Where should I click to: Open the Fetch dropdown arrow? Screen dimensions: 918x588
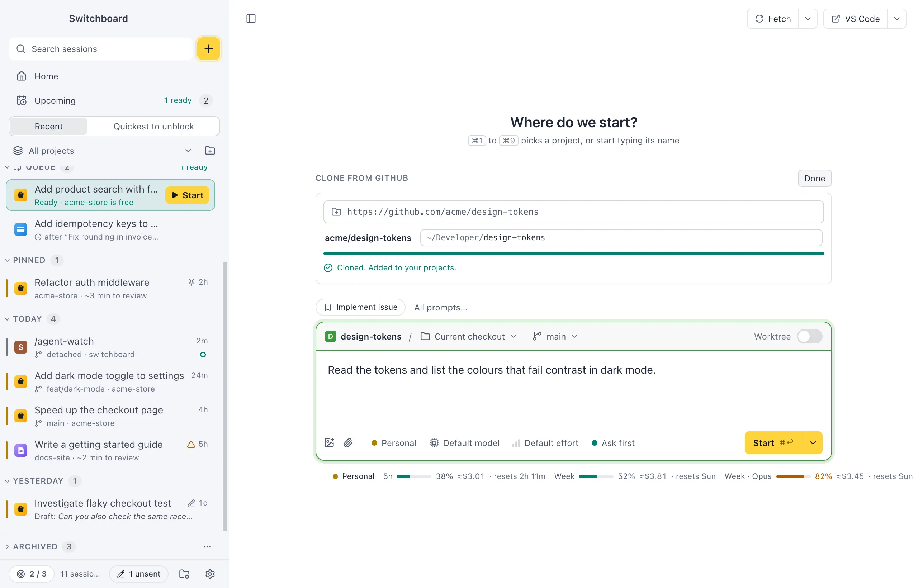click(808, 19)
